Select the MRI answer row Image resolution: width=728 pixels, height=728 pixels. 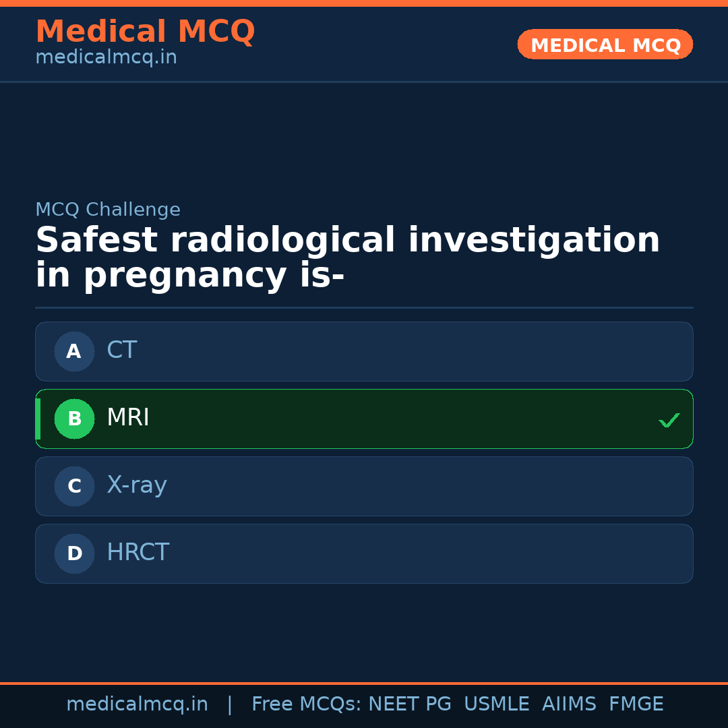pos(364,419)
